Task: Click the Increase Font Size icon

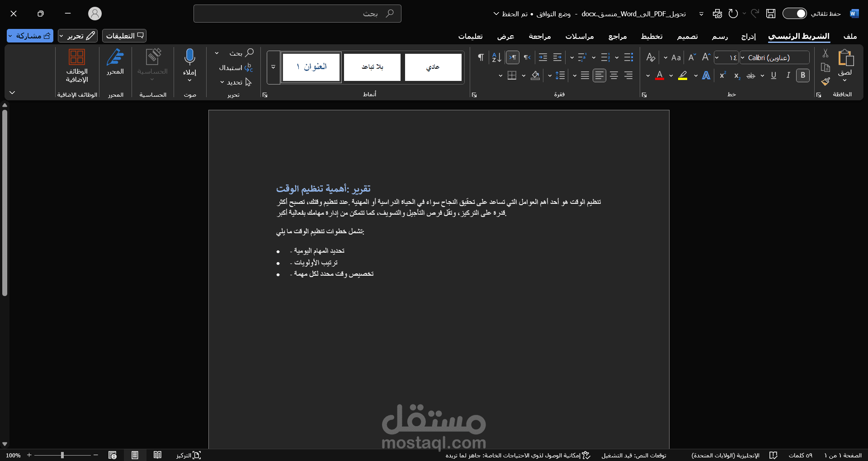Action: coord(706,57)
